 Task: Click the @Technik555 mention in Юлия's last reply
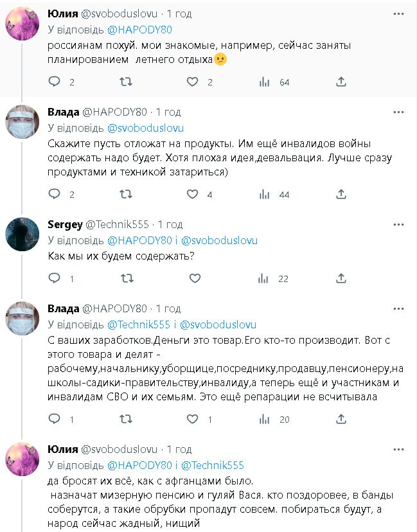click(213, 465)
